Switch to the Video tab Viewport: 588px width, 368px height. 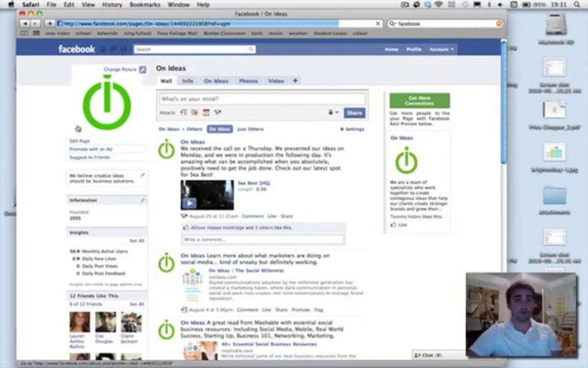(x=276, y=81)
